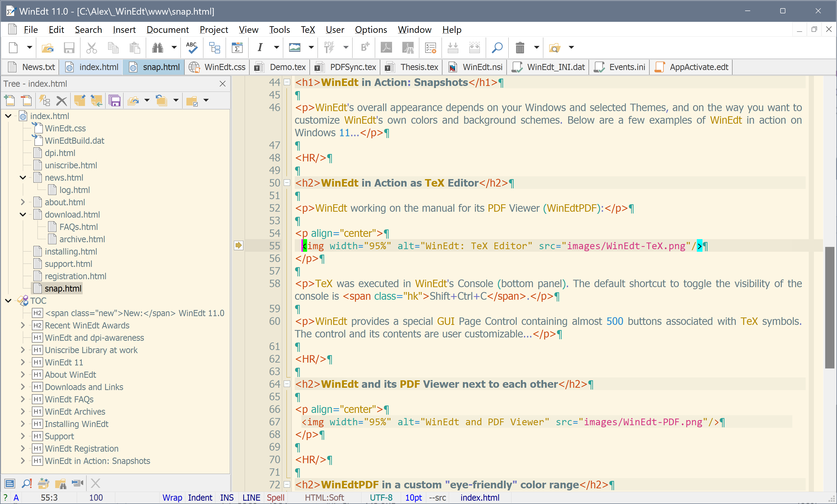The image size is (837, 504).
Task: Close the Tree panel with X
Action: 223,84
